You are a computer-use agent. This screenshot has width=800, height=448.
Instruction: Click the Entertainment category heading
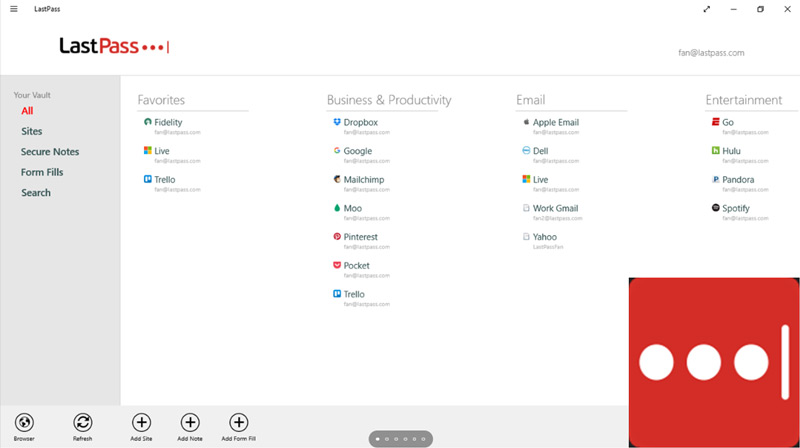point(744,100)
